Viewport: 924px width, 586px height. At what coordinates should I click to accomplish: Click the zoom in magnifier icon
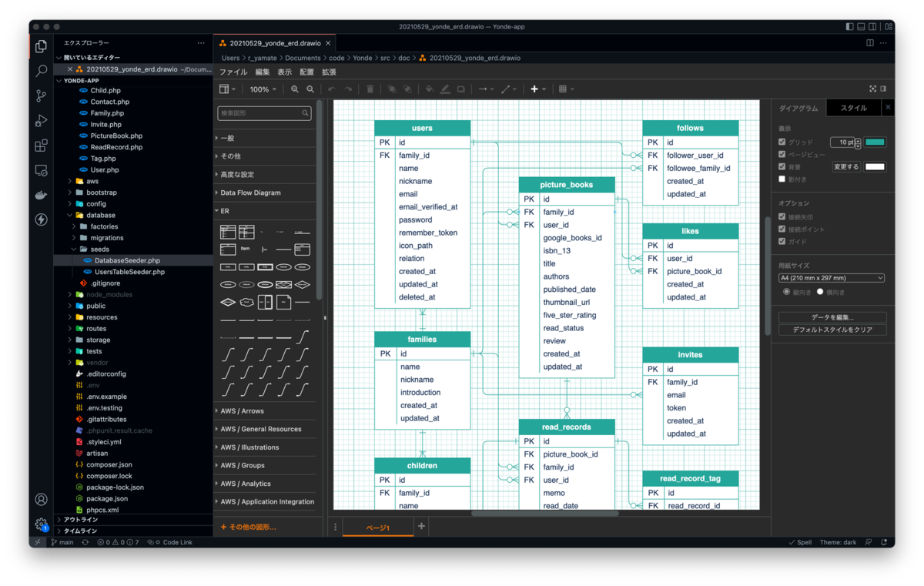[295, 89]
